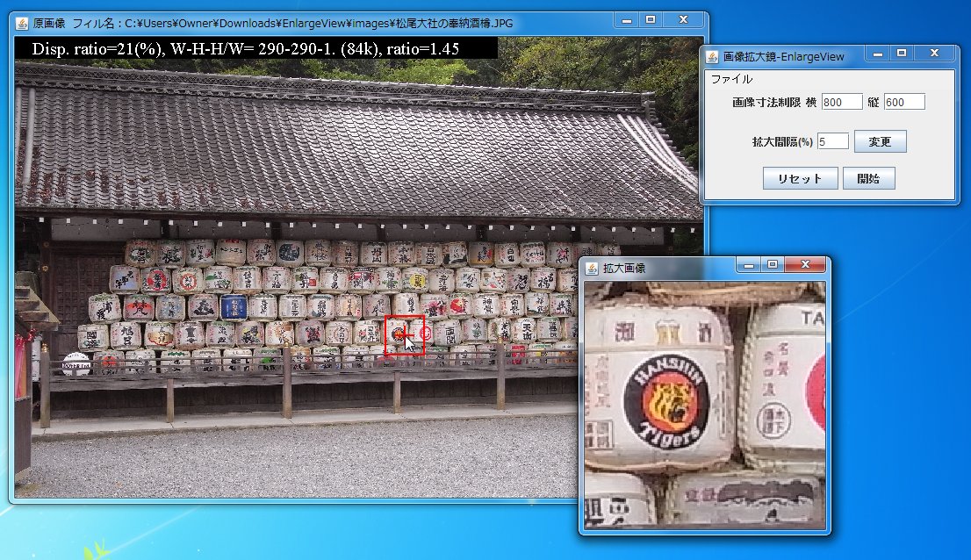Click the height field showing 600
Viewport: 971px width, 560px height.
pos(904,101)
